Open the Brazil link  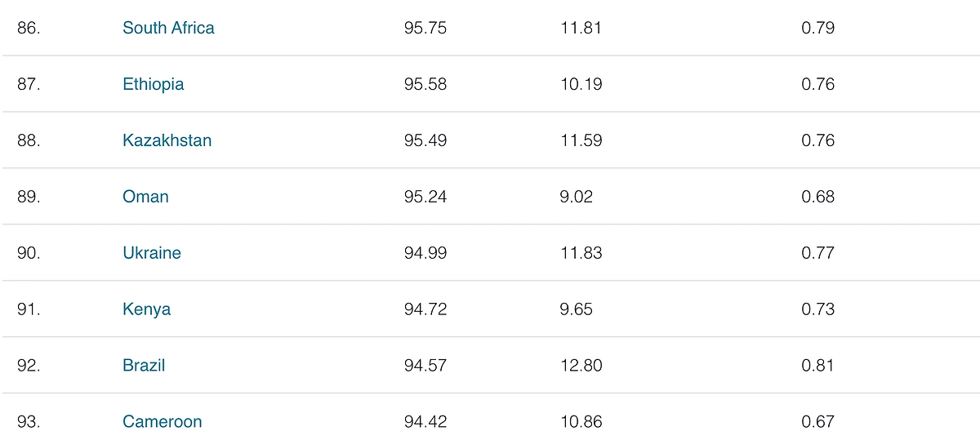[144, 366]
